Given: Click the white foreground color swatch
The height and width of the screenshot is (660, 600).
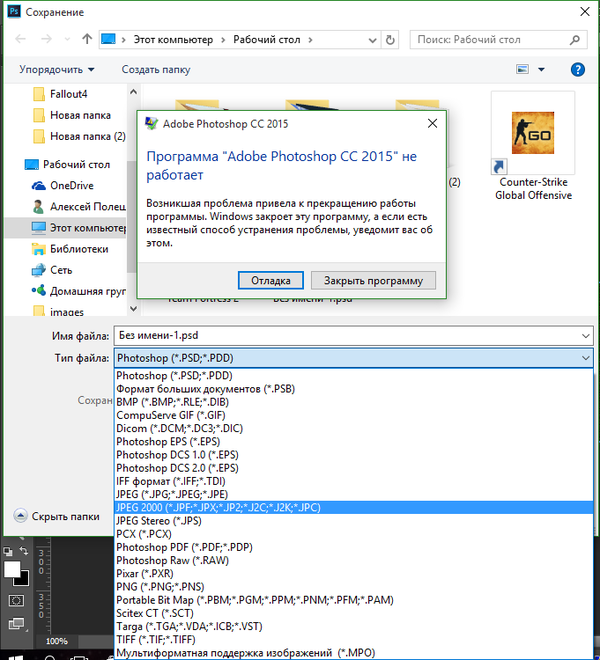Looking at the screenshot, I should click(x=13, y=569).
